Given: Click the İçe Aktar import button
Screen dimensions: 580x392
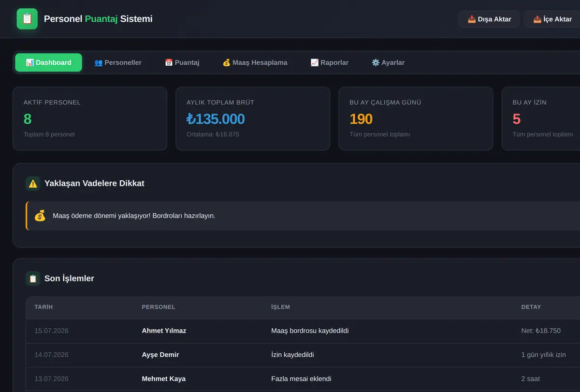Looking at the screenshot, I should [x=552, y=19].
